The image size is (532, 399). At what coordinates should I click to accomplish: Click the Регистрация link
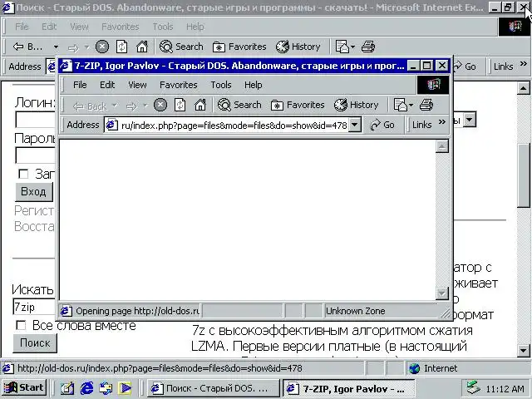(x=34, y=210)
